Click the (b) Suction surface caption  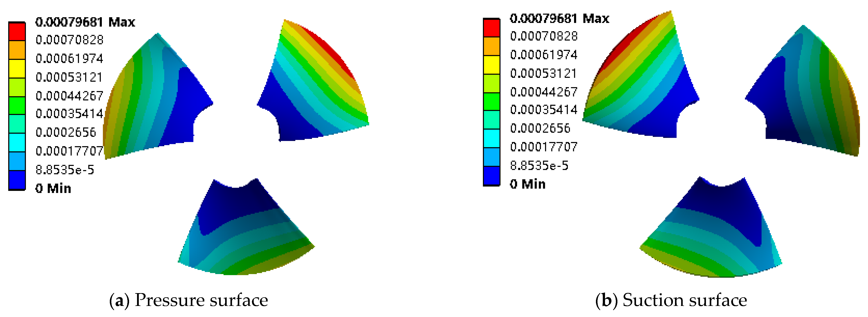coord(671,300)
